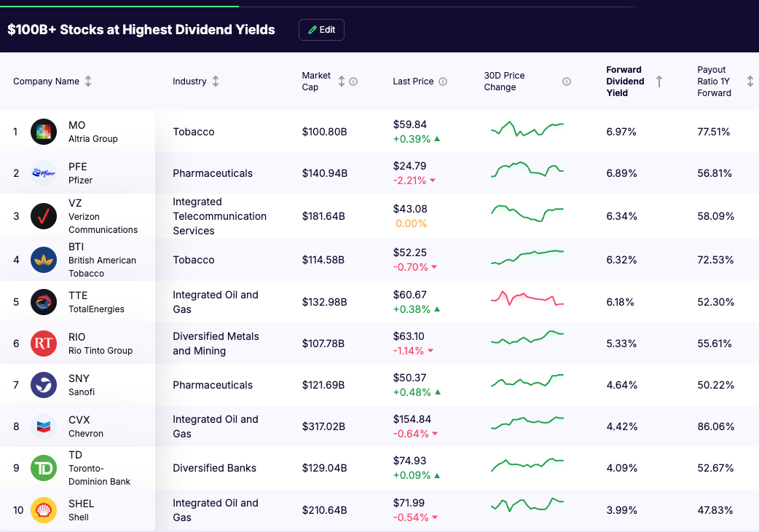759x532 pixels.
Task: Click the Payout Ratio 1Y Forward header
Action: click(x=714, y=82)
